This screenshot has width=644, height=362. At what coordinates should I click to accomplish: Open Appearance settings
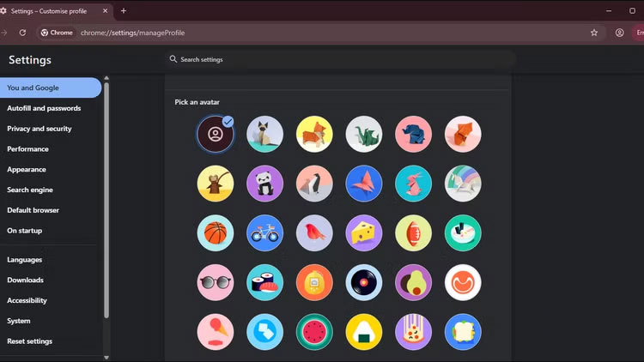(x=27, y=170)
